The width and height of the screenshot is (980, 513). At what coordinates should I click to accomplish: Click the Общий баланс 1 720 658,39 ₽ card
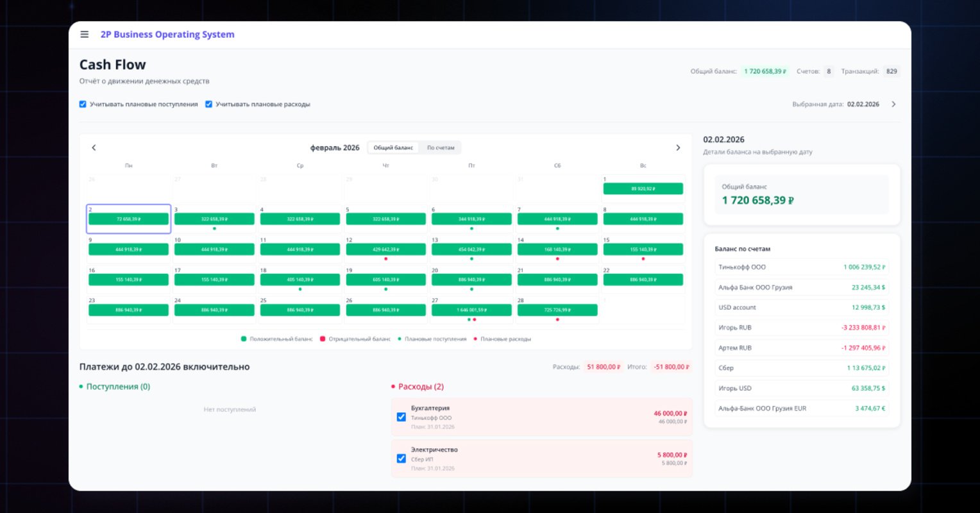pyautogui.click(x=802, y=194)
